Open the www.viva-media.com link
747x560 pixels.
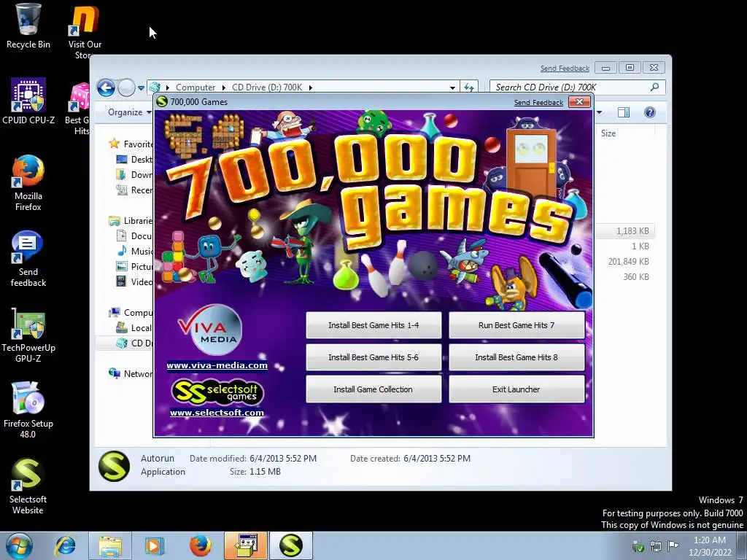point(217,365)
